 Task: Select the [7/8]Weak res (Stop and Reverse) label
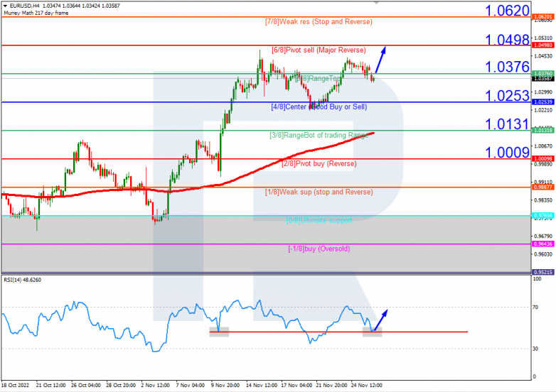(x=319, y=21)
